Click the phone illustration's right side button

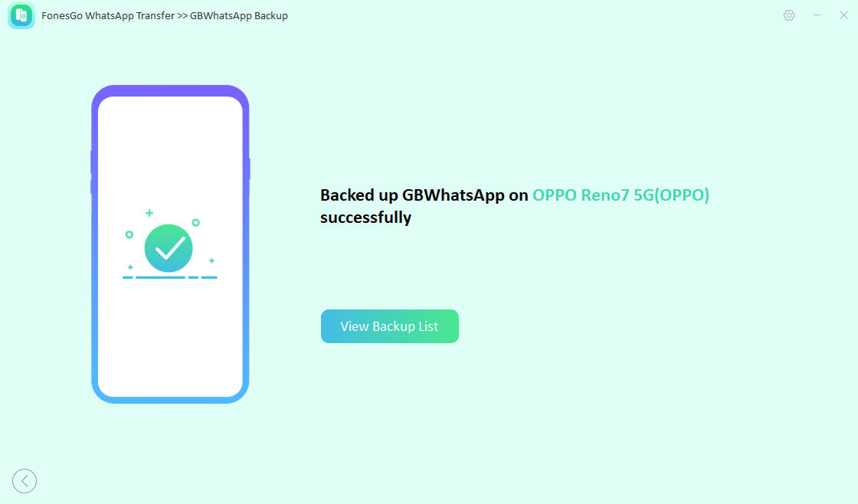[x=249, y=169]
